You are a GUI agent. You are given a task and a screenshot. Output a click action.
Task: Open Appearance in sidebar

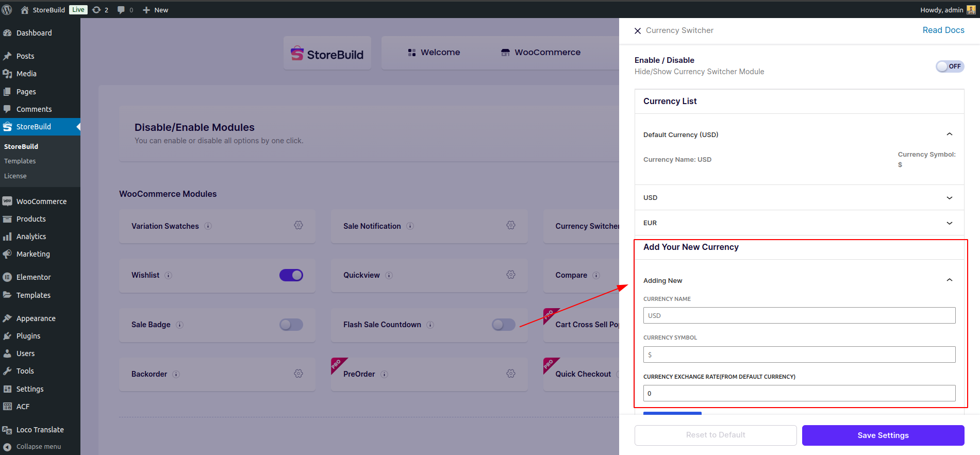40,318
